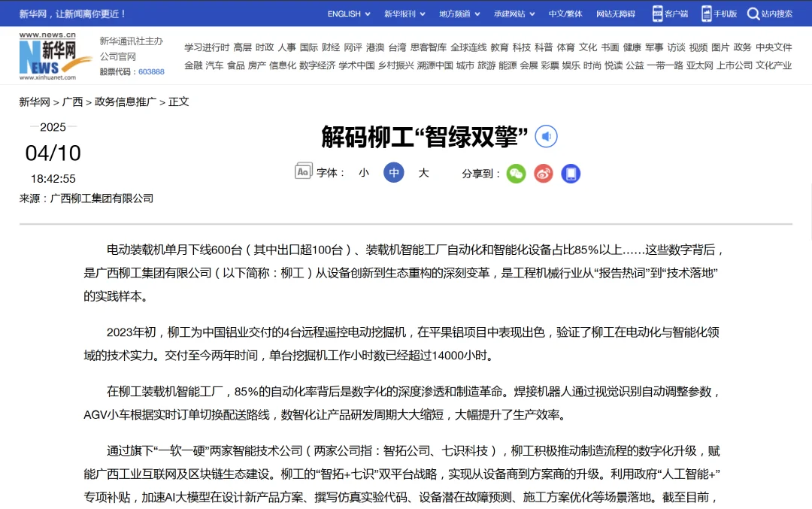Set font size to 小
Viewport: 812px width, 509px height.
364,173
